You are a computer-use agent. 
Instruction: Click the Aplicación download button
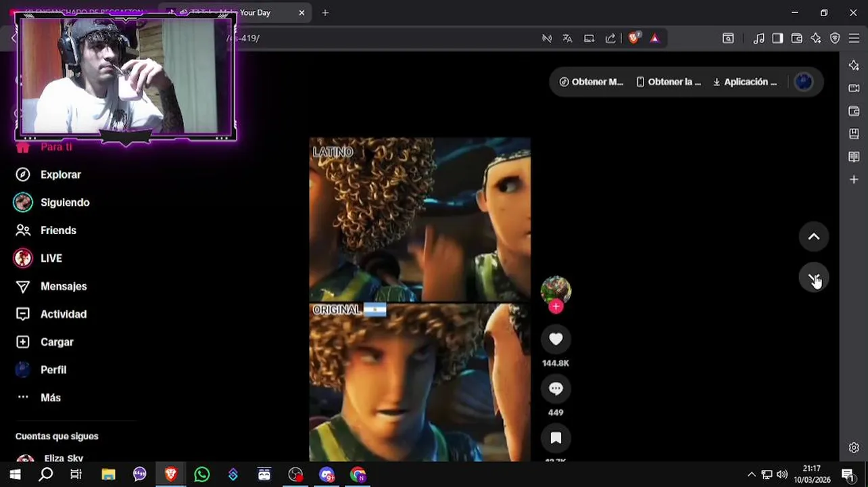745,82
